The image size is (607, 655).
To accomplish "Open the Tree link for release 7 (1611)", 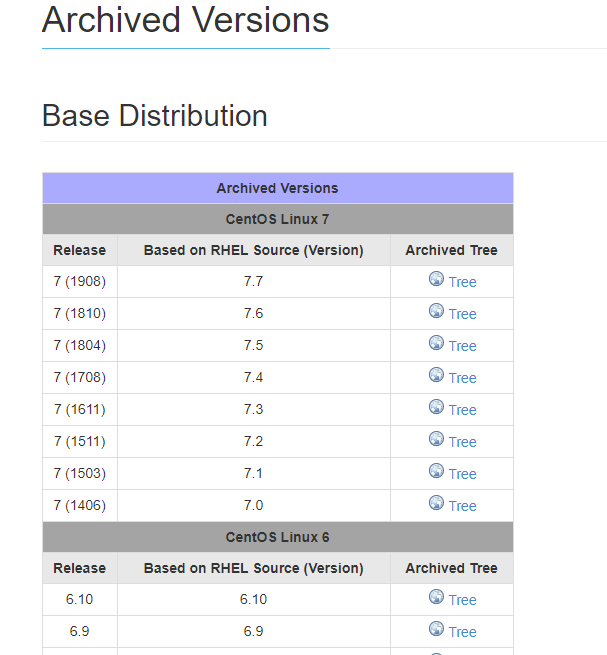I will coord(462,410).
